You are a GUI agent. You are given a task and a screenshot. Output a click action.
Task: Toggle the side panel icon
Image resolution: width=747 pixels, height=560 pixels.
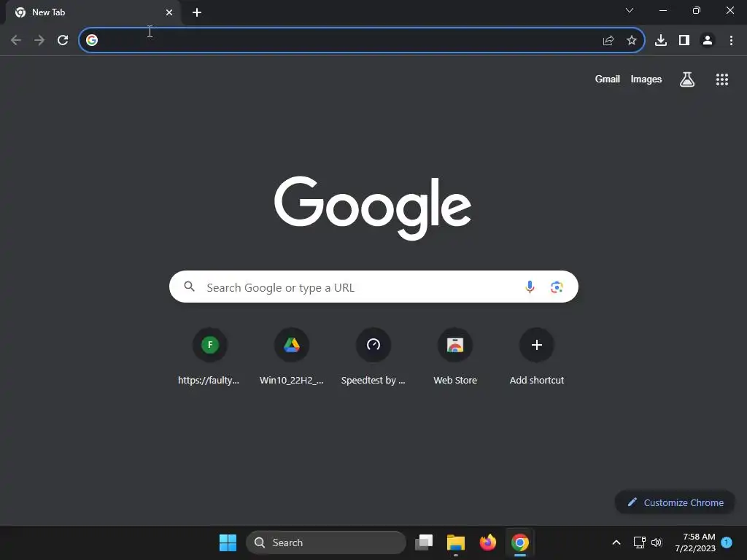[x=684, y=41]
